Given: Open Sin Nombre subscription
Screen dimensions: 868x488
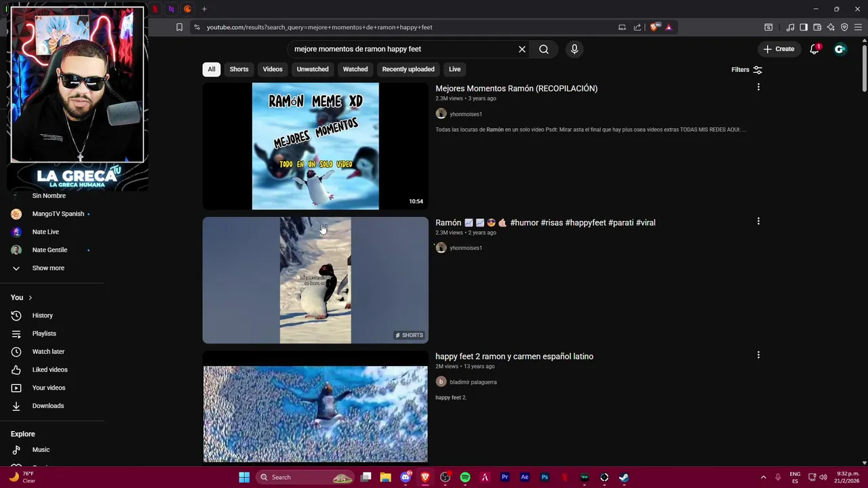Looking at the screenshot, I should (49, 196).
